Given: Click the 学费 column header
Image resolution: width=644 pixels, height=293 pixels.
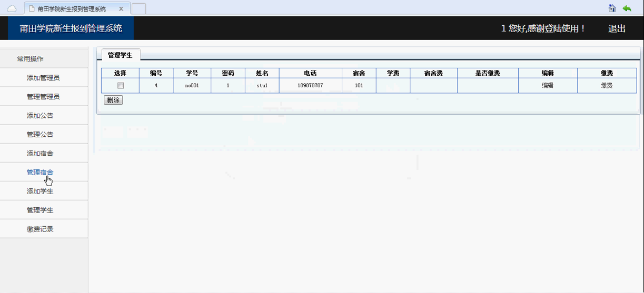Looking at the screenshot, I should [393, 73].
